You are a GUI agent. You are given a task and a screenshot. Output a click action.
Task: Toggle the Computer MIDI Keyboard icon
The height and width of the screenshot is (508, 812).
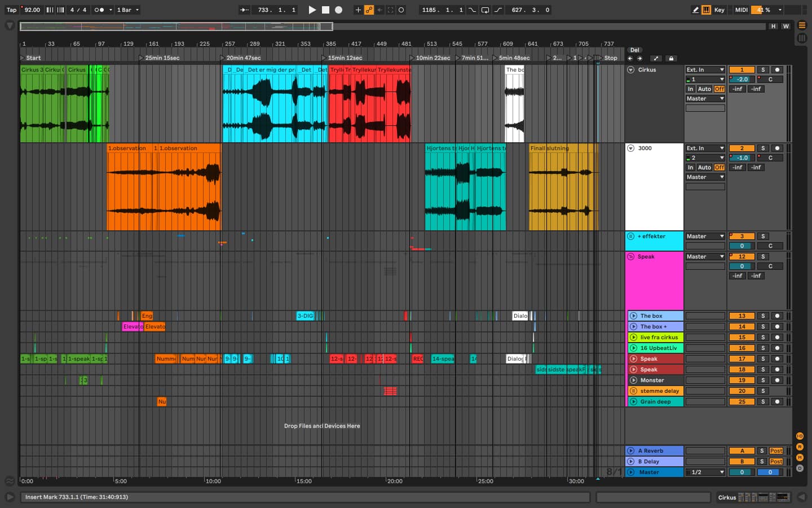point(706,10)
